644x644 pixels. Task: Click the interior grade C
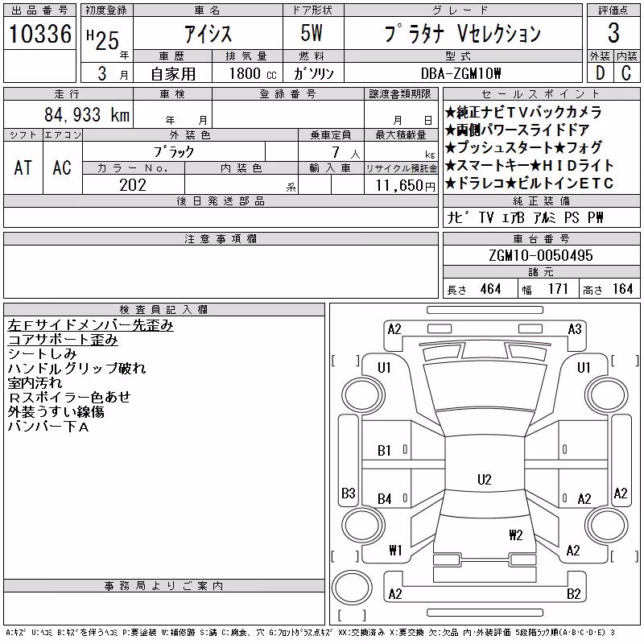[x=626, y=73]
